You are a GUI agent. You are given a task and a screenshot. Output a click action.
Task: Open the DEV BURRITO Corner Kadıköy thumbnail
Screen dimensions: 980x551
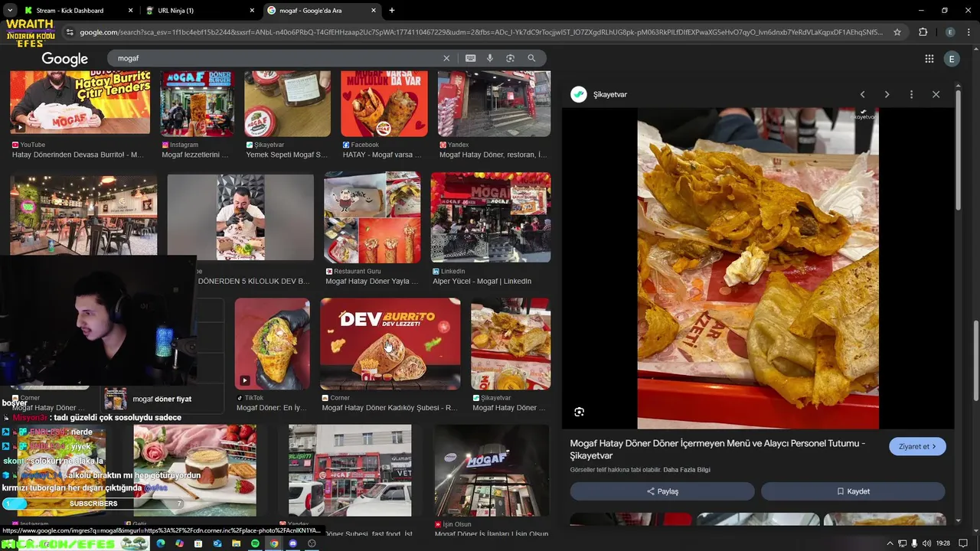click(x=390, y=344)
